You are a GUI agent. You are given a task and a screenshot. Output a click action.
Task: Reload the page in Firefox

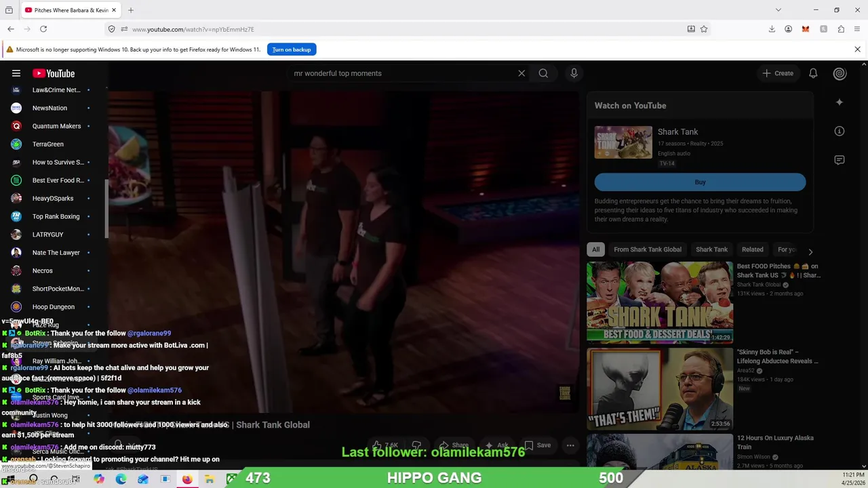pos(43,29)
